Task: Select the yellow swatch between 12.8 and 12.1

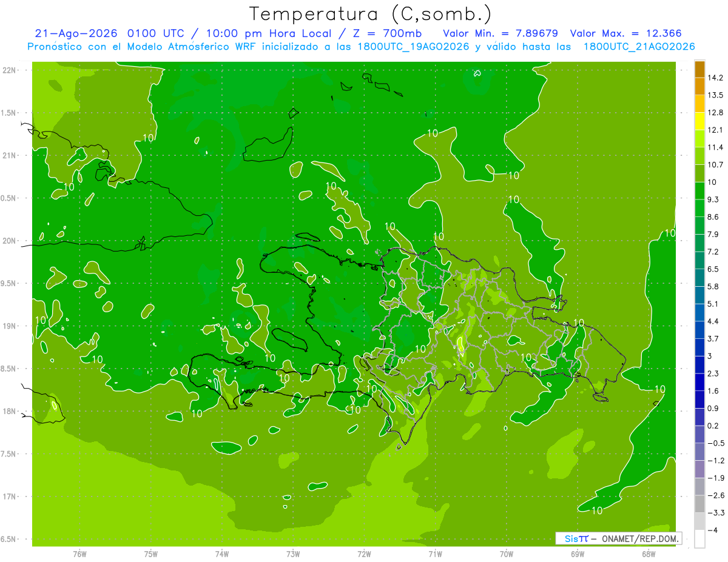Action: (699, 121)
